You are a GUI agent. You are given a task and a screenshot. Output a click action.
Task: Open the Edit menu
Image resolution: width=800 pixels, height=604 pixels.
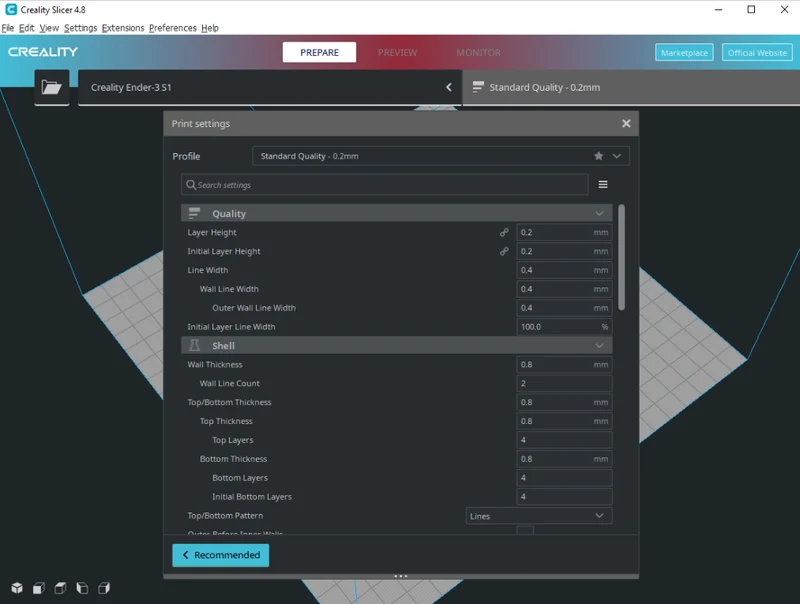pos(27,28)
